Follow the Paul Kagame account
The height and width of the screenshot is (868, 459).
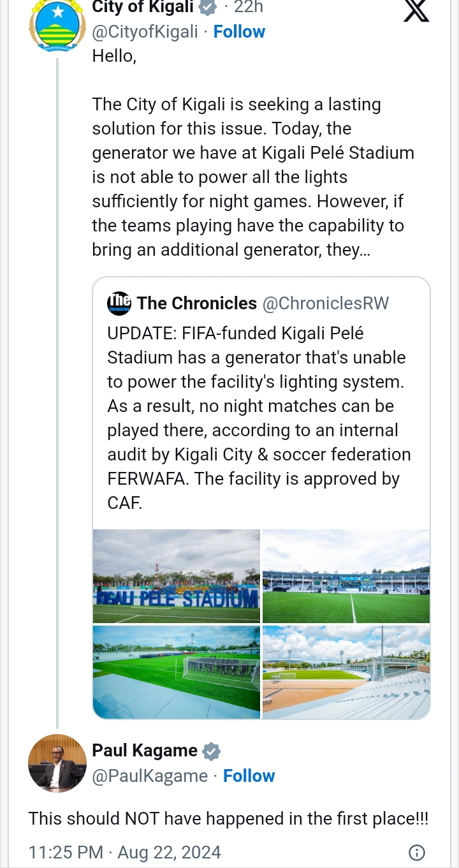[x=249, y=776]
